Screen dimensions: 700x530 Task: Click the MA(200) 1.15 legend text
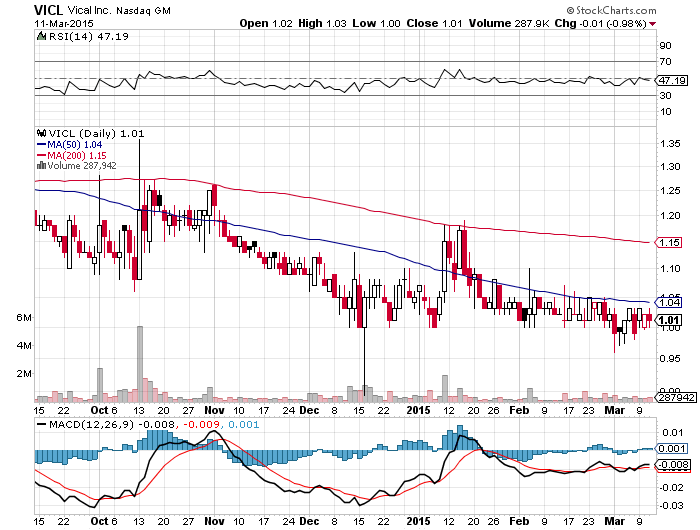point(77,155)
